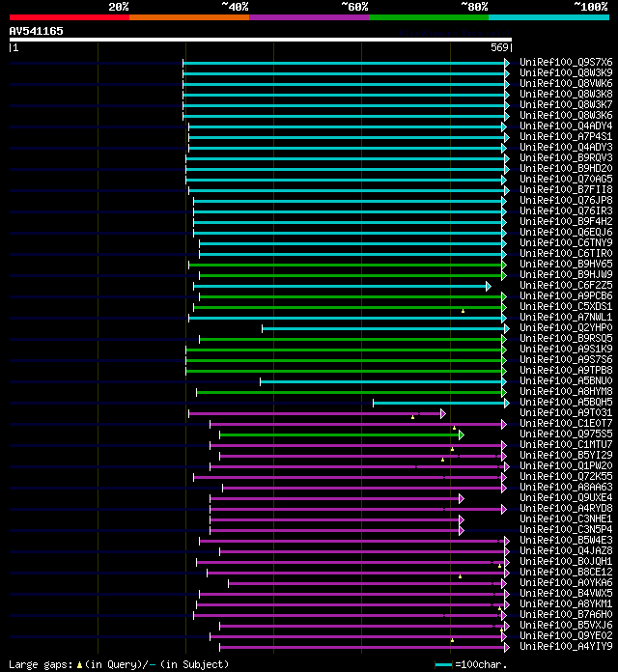View the UniRef100_C1MTU7 label
The height and width of the screenshot is (672, 618).
pyautogui.click(x=566, y=444)
